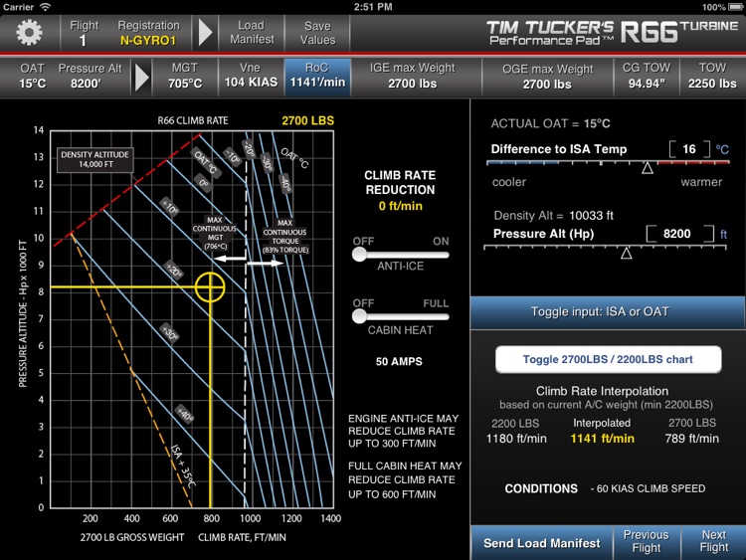This screenshot has width=746, height=560.
Task: Tap the 2700 LBS 789 ft/min value
Action: (x=691, y=439)
